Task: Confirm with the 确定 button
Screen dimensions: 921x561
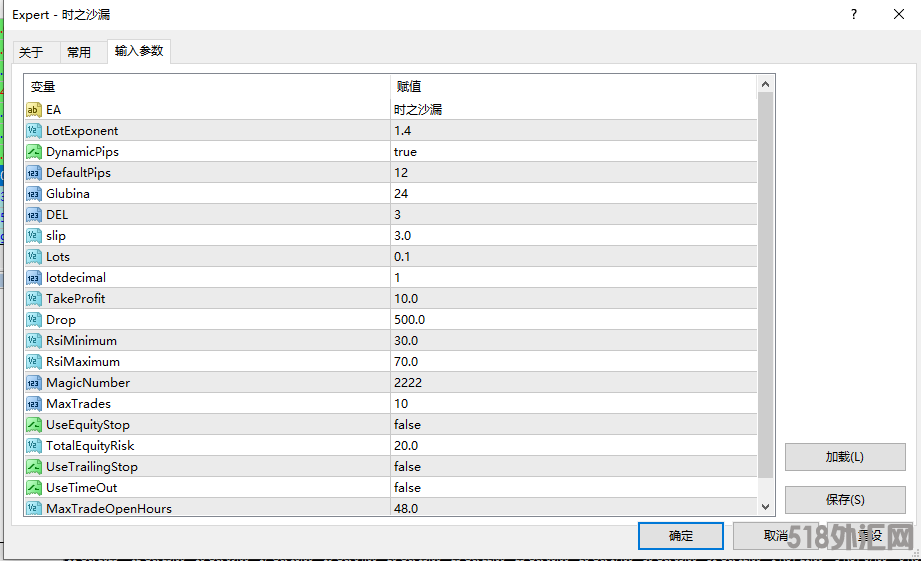Action: click(680, 536)
